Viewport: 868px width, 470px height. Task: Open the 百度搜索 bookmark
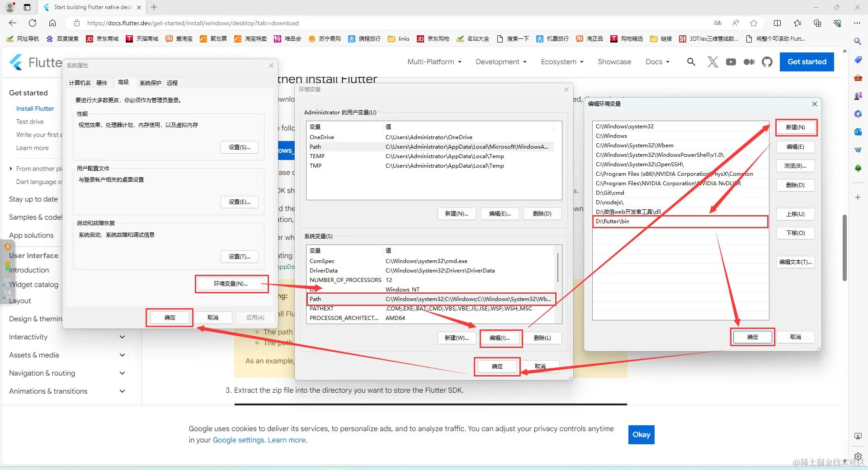pos(62,39)
